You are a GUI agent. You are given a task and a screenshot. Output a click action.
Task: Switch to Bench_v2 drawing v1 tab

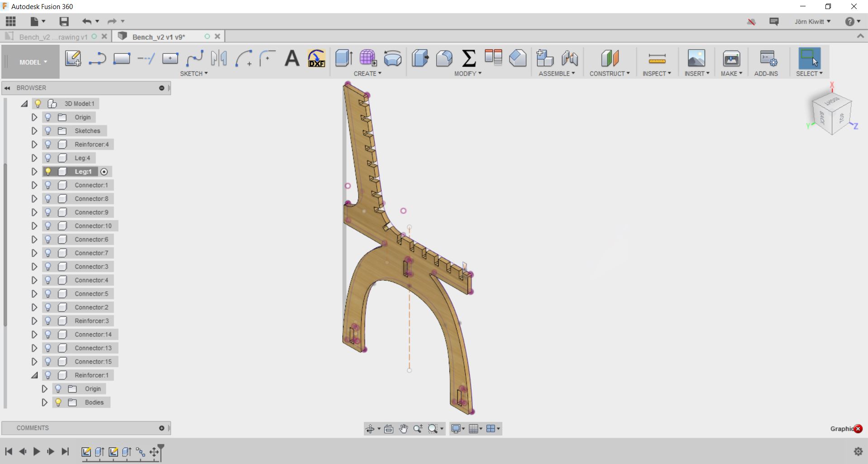[53, 37]
